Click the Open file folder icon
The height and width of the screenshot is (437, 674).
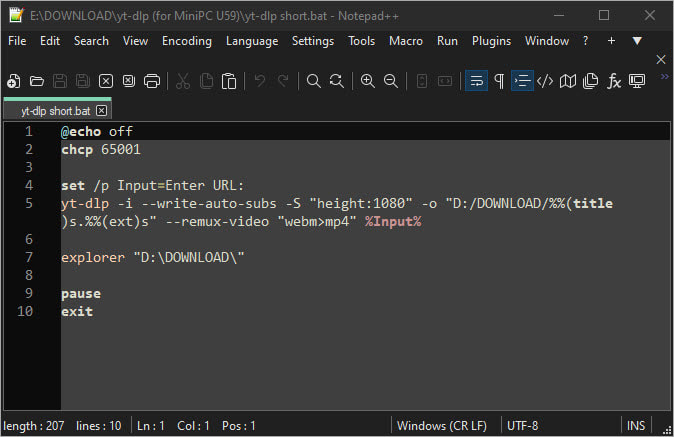coord(37,81)
